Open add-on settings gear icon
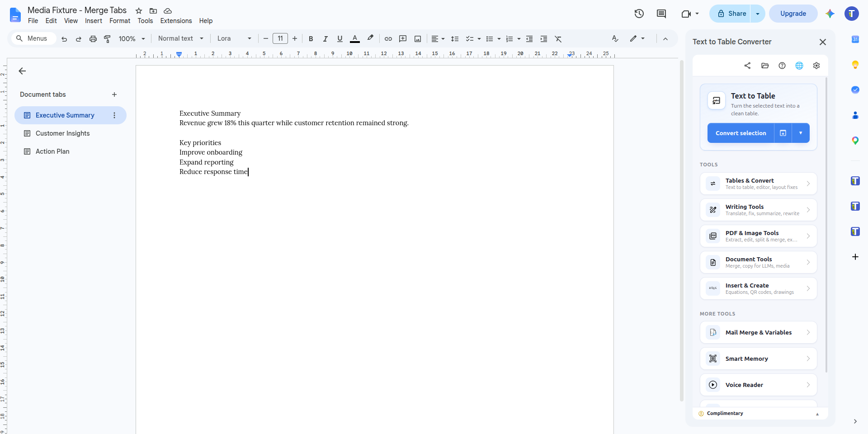This screenshot has height=434, width=868. [x=816, y=66]
